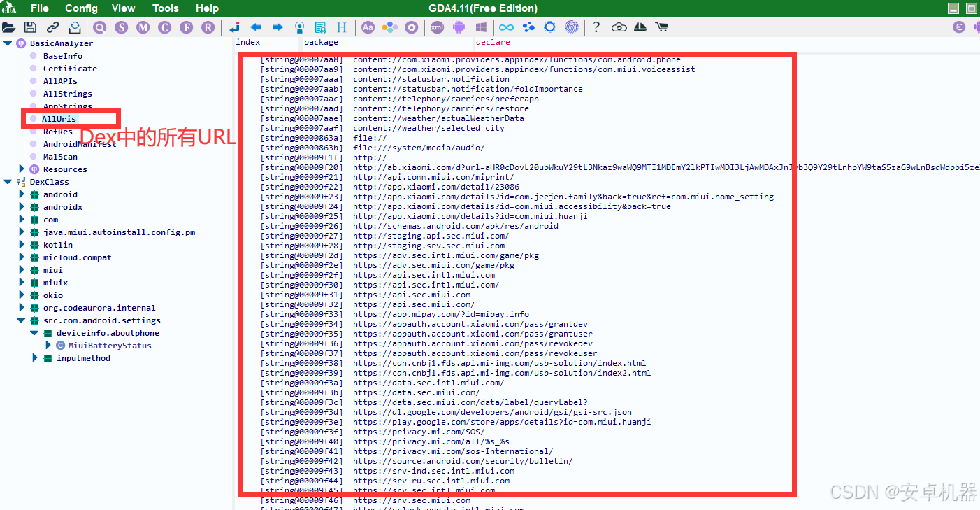Click the fingerprint toolbar icon

coord(572,27)
